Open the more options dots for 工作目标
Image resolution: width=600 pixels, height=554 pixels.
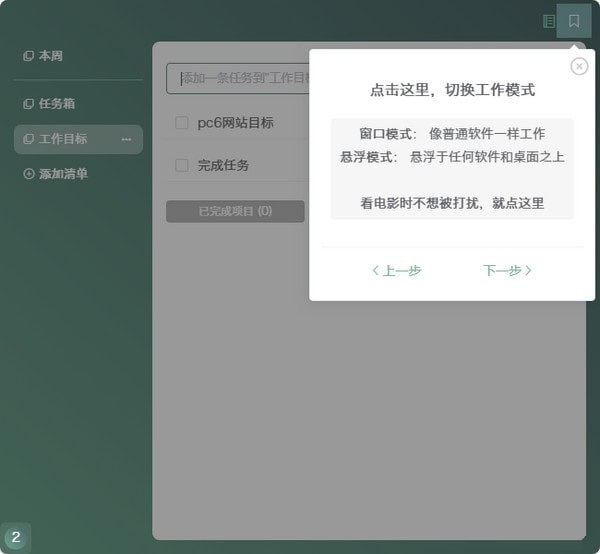[126, 139]
